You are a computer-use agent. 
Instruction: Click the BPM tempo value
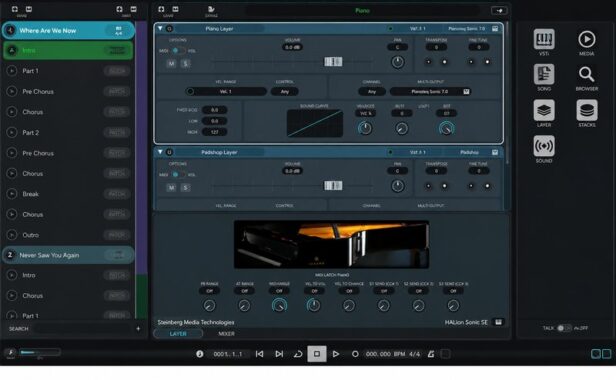coord(385,354)
